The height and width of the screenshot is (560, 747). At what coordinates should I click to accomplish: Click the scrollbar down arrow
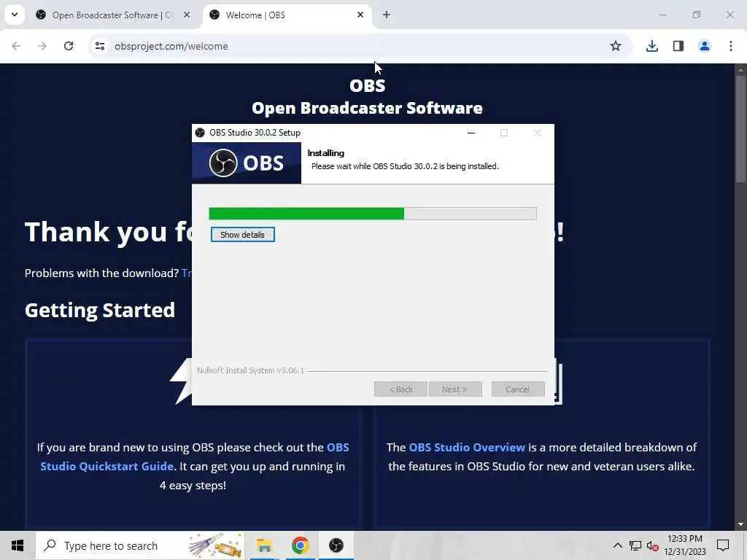pos(740,524)
